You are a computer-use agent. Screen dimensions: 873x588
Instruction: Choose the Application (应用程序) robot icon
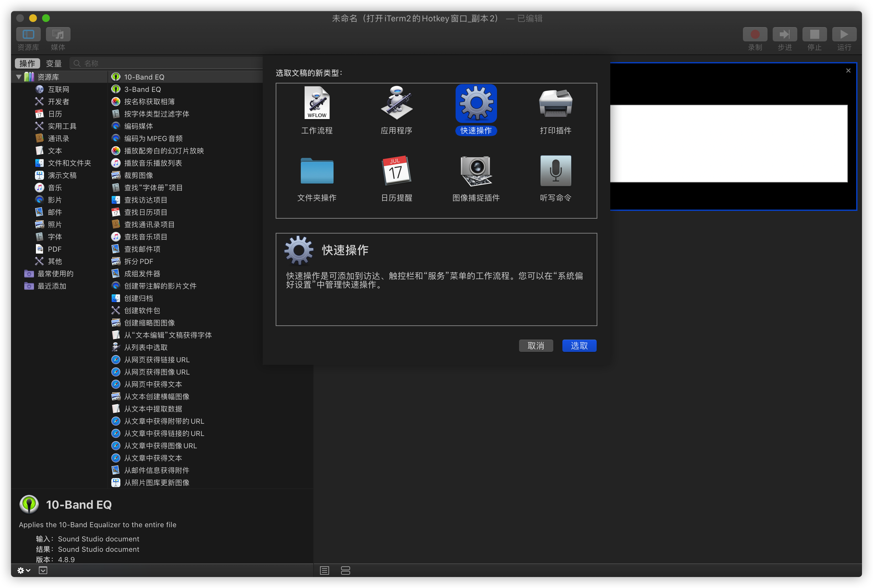coord(396,103)
